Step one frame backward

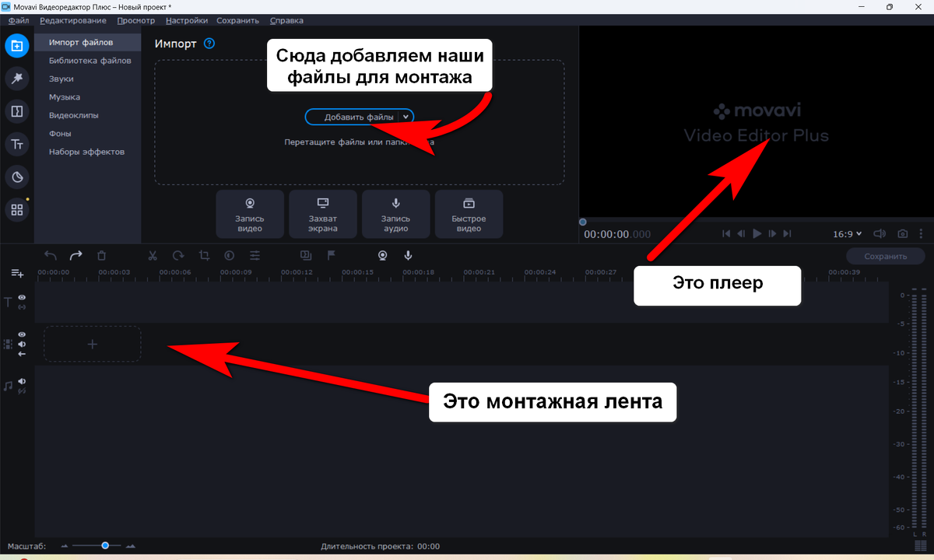pyautogui.click(x=741, y=233)
